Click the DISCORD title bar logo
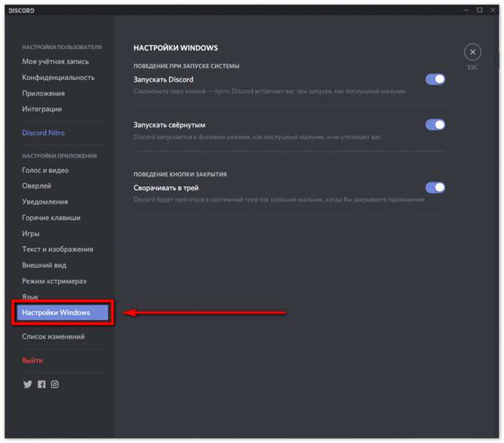 pos(22,11)
